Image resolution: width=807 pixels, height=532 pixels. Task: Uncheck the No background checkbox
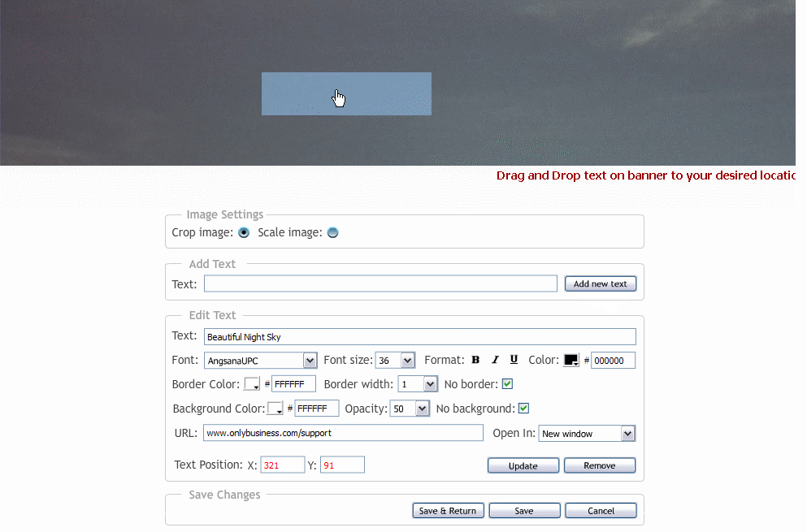pos(524,408)
